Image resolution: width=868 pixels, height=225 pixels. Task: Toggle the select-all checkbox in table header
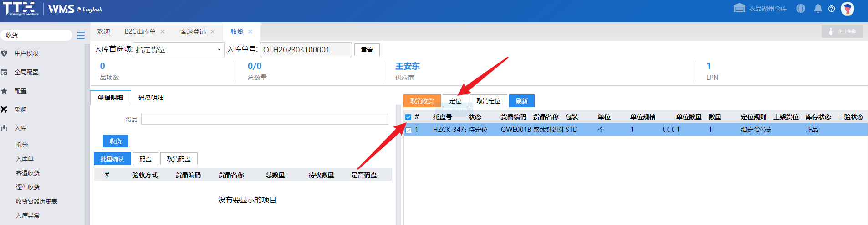click(408, 117)
